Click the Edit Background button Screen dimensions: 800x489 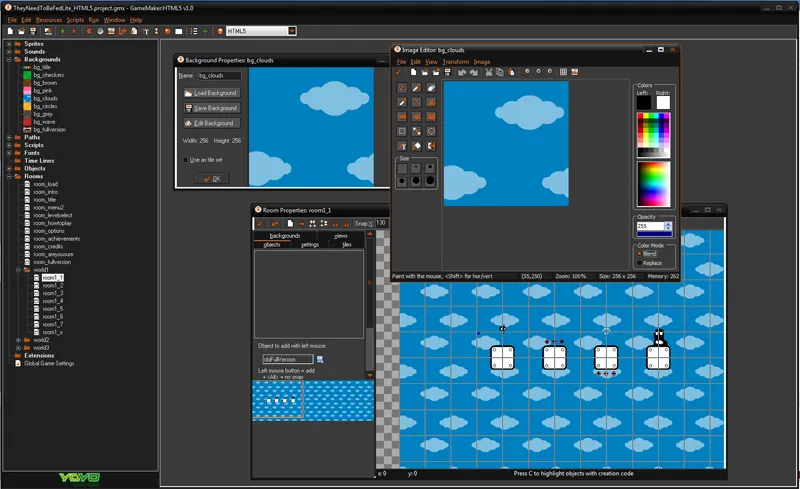(x=212, y=123)
